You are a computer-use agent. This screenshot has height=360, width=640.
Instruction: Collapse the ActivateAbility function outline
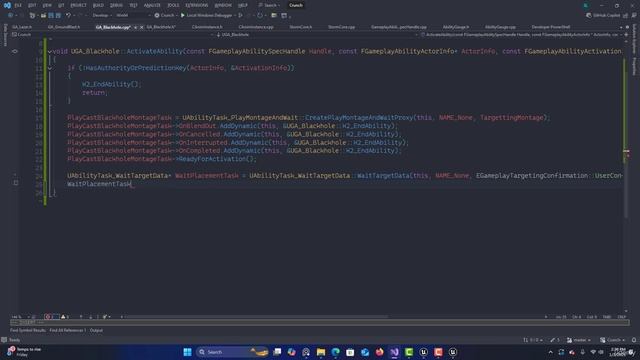[x=50, y=51]
